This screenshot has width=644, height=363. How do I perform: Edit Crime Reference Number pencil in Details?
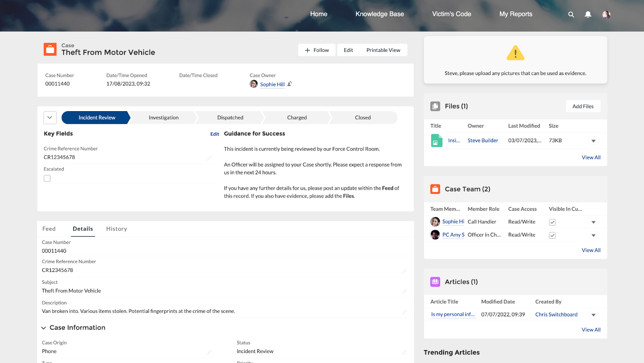[404, 271]
